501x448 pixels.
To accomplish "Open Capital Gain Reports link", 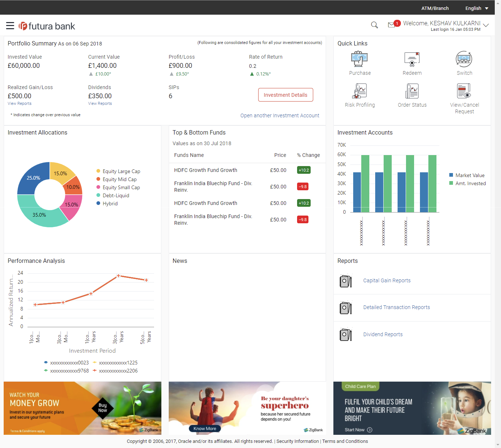I will pyautogui.click(x=387, y=280).
